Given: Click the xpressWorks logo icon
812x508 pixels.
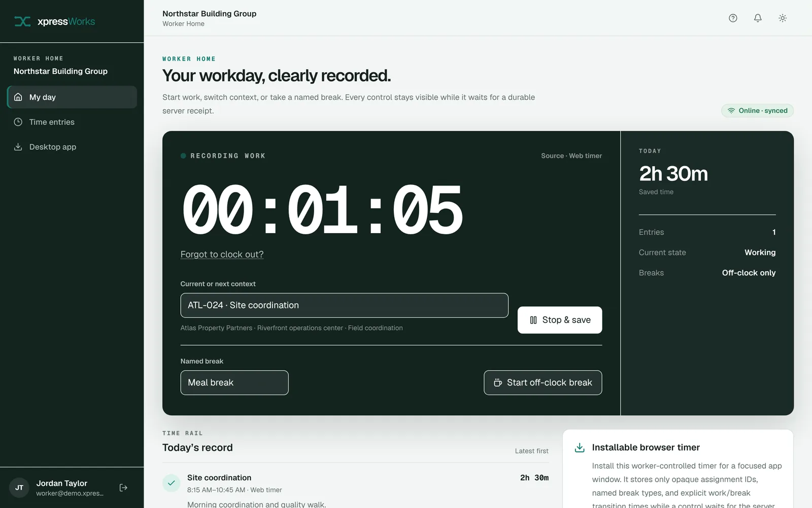Looking at the screenshot, I should (22, 21).
